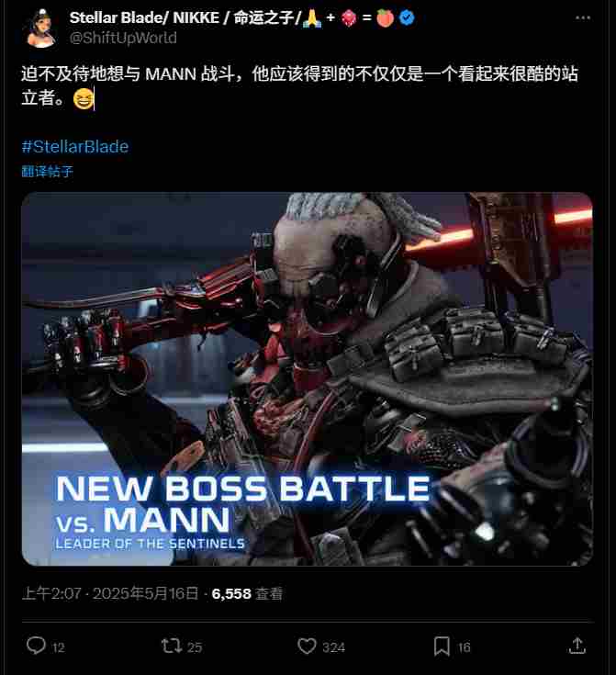Click the @ShiftUpWorld handle
The height and width of the screenshot is (675, 616).
pyautogui.click(x=123, y=38)
